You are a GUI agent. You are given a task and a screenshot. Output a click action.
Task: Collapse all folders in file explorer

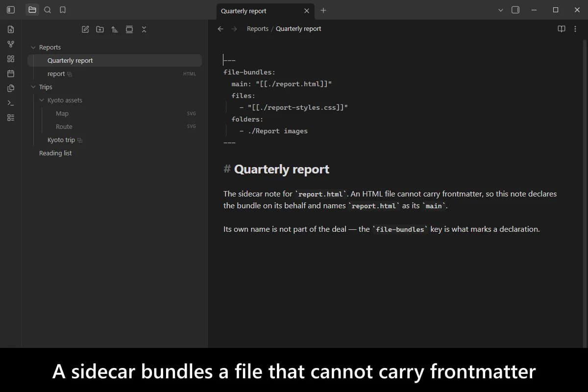point(144,29)
